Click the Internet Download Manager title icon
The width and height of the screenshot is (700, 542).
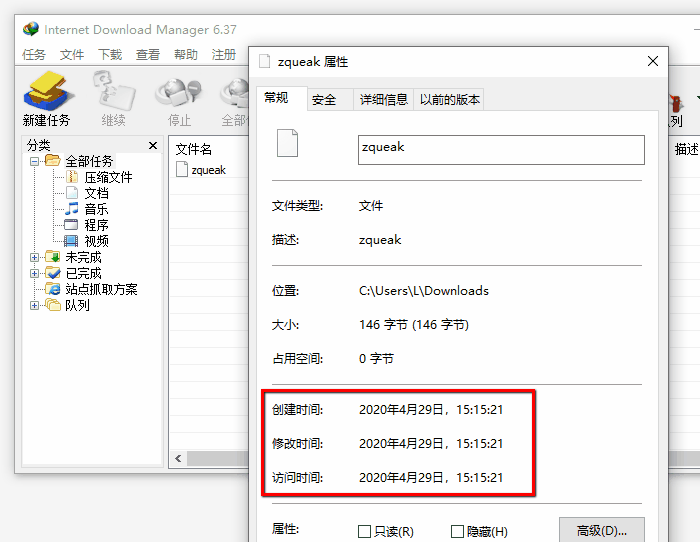(x=31, y=29)
